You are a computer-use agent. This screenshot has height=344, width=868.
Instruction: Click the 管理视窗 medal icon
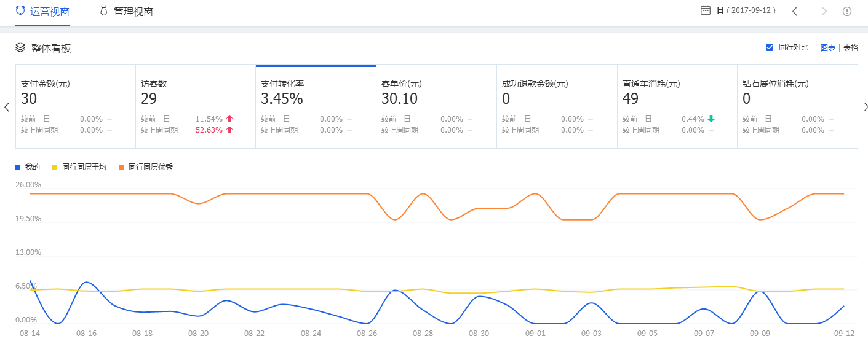[103, 11]
